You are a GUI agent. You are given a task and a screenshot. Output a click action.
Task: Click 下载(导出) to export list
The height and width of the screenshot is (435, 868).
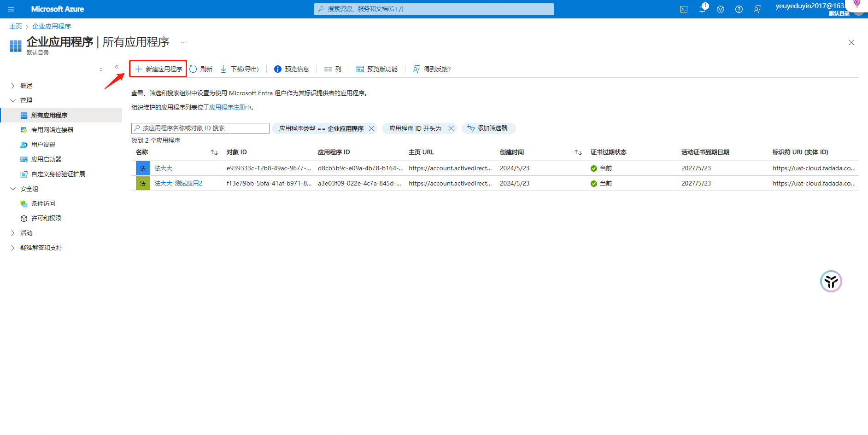coord(240,69)
